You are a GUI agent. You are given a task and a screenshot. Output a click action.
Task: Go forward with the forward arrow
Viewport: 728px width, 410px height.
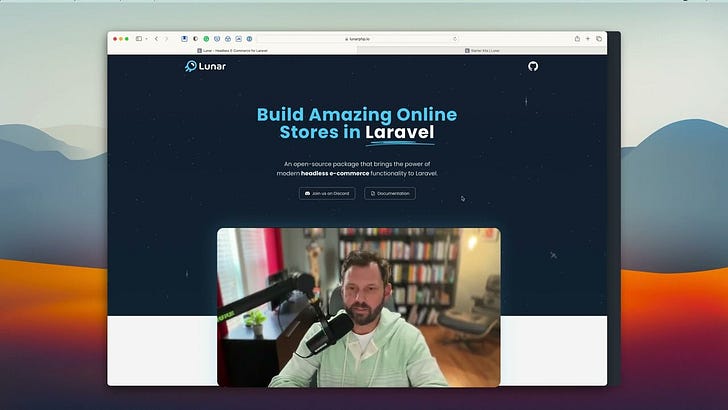166,39
